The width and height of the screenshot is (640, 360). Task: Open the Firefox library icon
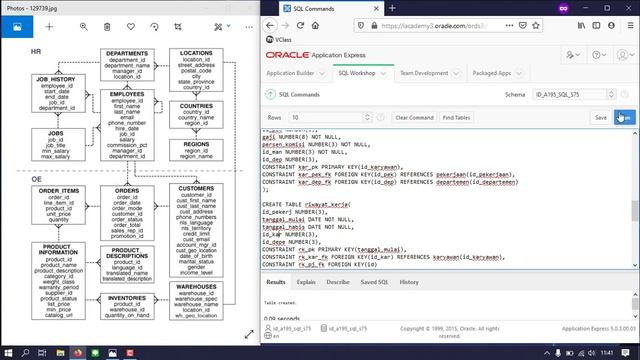tap(581, 25)
